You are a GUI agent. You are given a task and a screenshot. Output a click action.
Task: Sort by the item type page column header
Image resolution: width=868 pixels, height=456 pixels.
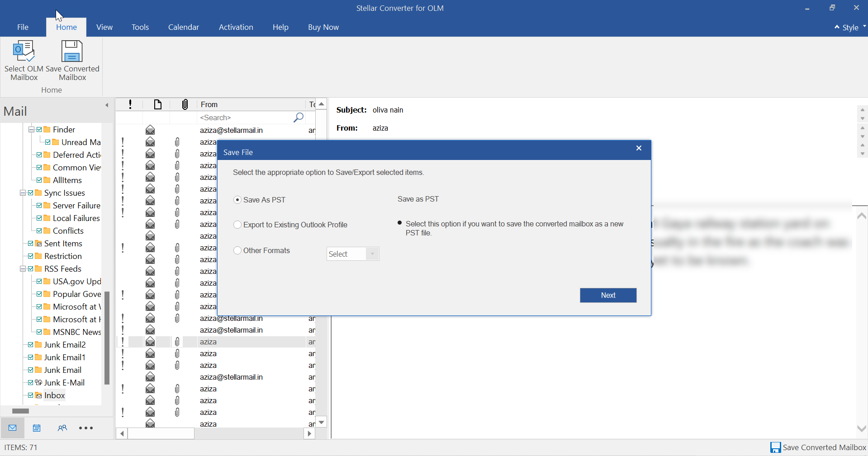pos(157,104)
